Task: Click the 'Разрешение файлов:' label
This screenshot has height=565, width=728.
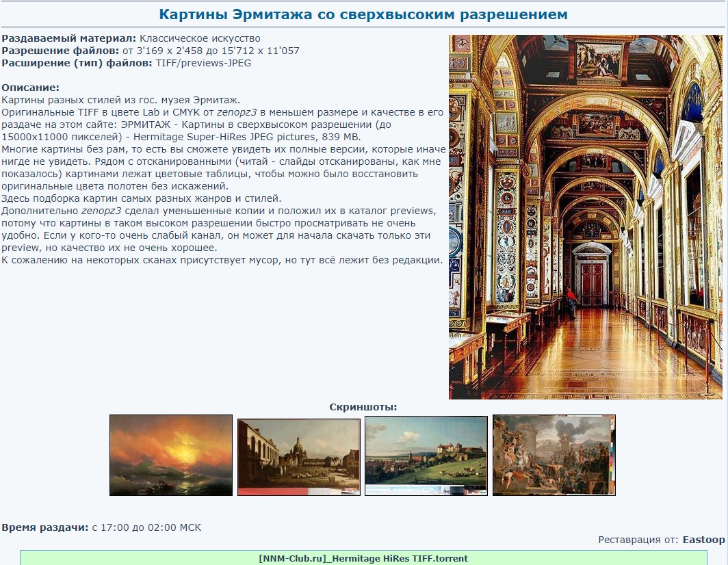Action: (x=60, y=51)
